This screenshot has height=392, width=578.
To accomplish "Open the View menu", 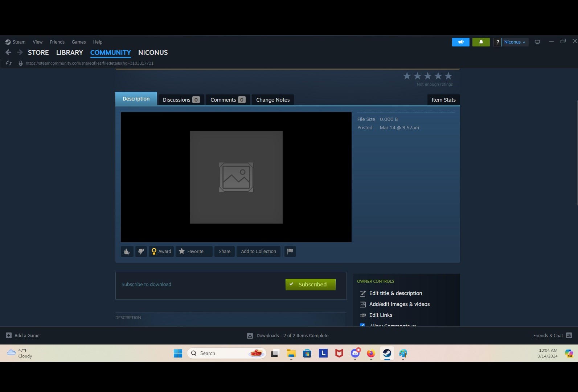I will click(x=37, y=42).
